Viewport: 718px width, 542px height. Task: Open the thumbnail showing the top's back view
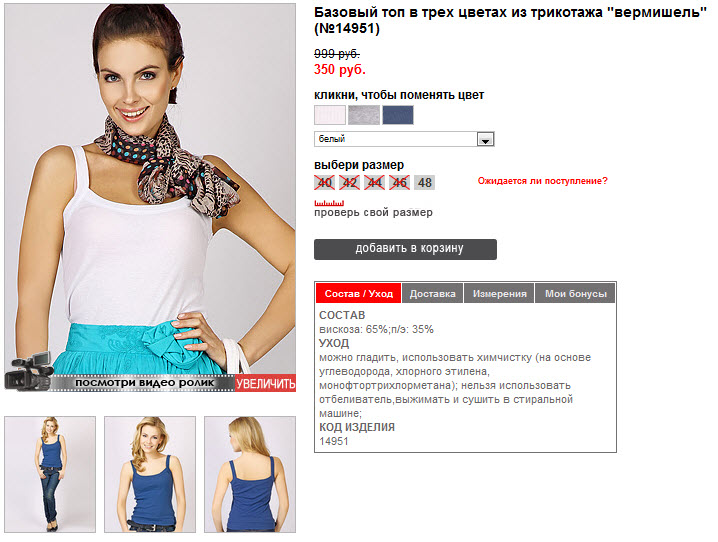[250, 474]
